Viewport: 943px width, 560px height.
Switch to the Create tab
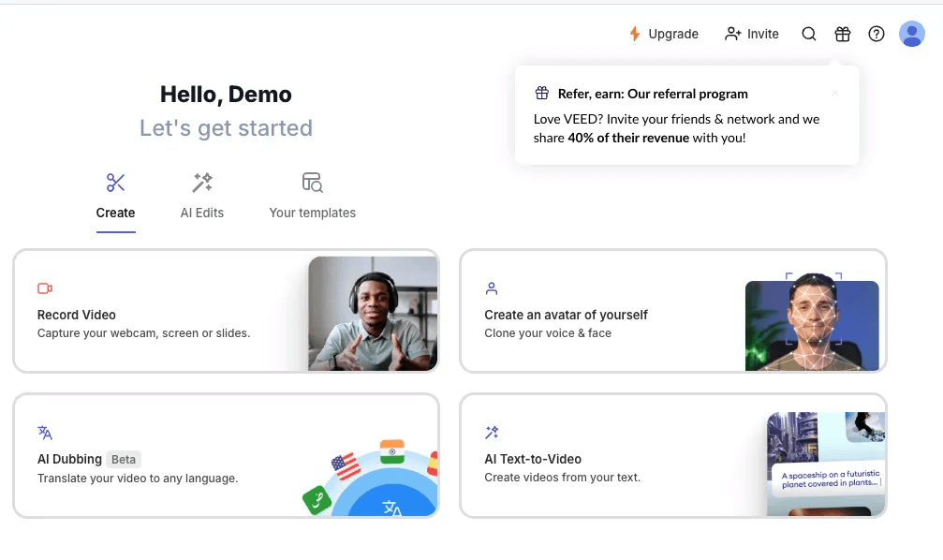click(x=115, y=213)
